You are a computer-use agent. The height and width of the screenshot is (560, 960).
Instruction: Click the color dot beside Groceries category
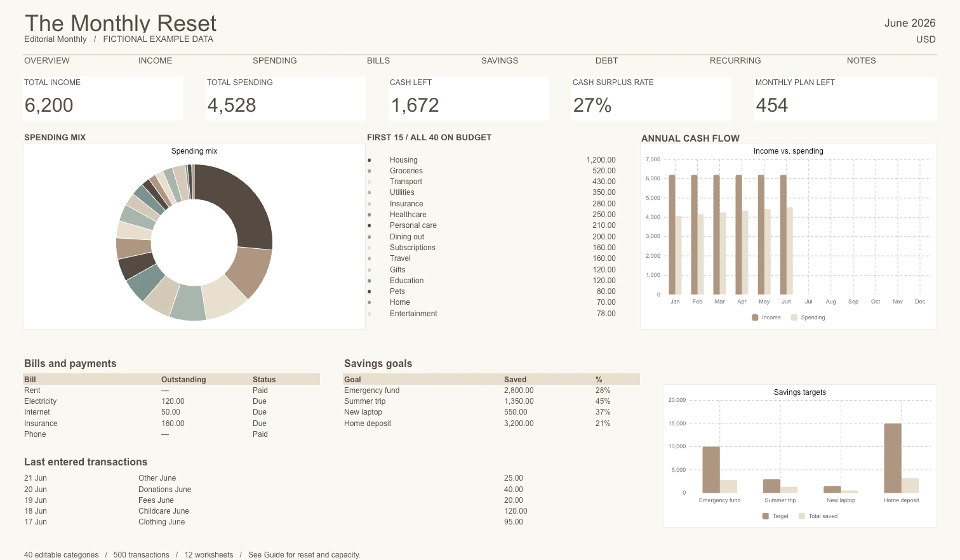370,171
